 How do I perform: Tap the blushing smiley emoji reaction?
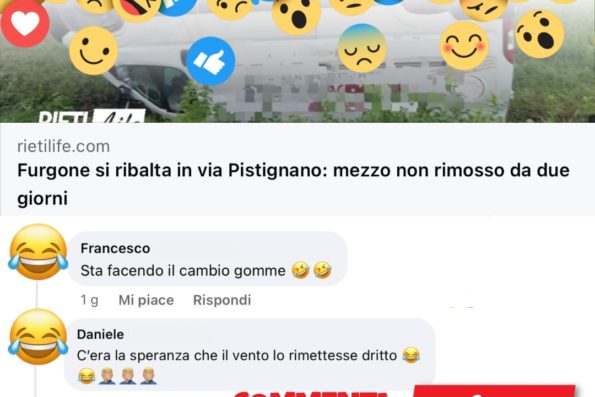(x=464, y=46)
